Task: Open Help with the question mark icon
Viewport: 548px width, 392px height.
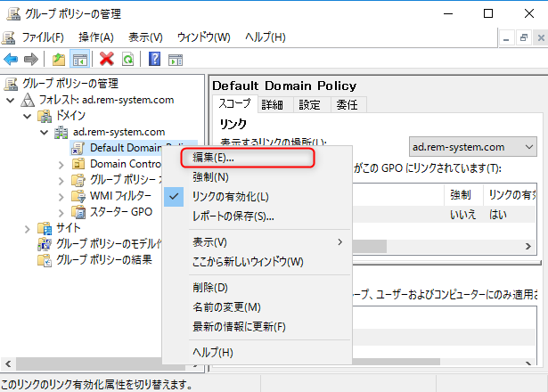Action: tap(155, 59)
